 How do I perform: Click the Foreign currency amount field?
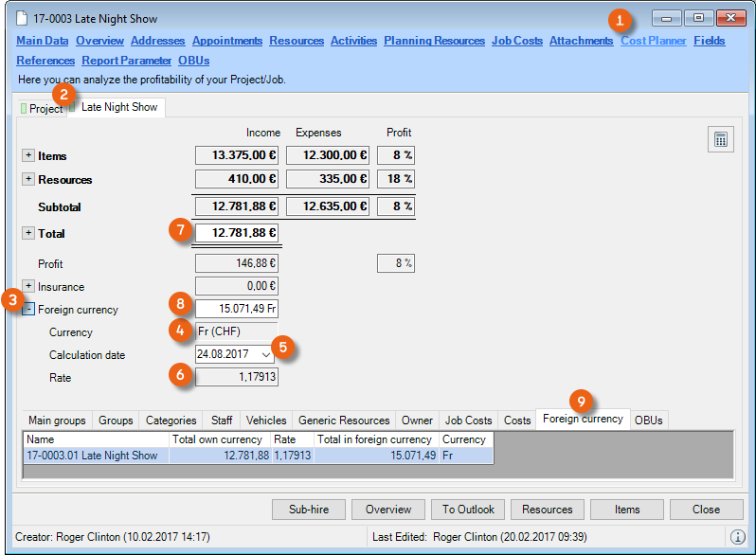click(237, 309)
